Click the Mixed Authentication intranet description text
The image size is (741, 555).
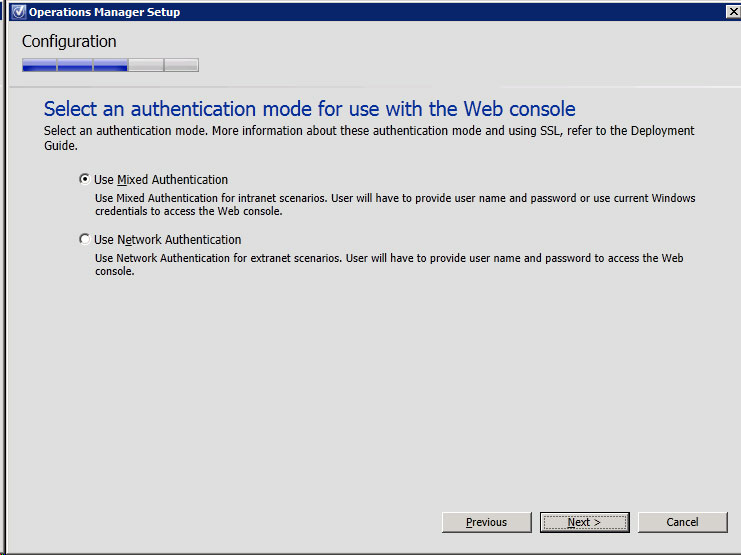pyautogui.click(x=394, y=204)
